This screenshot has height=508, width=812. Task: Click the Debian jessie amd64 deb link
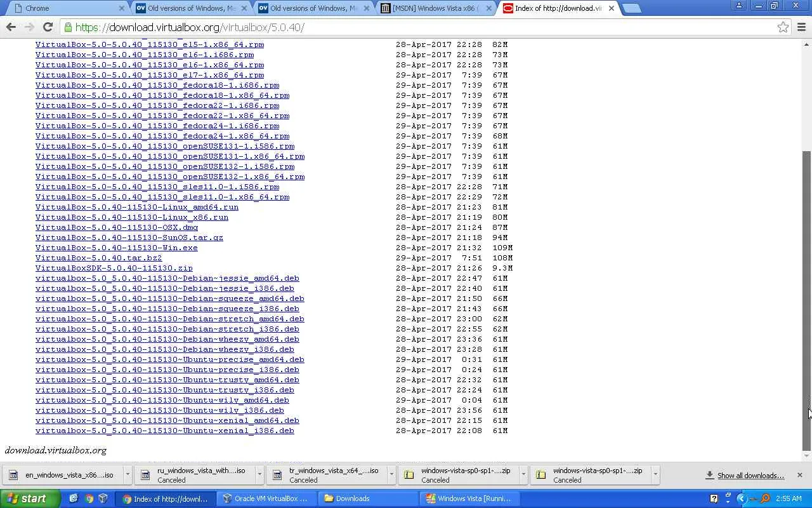click(167, 278)
